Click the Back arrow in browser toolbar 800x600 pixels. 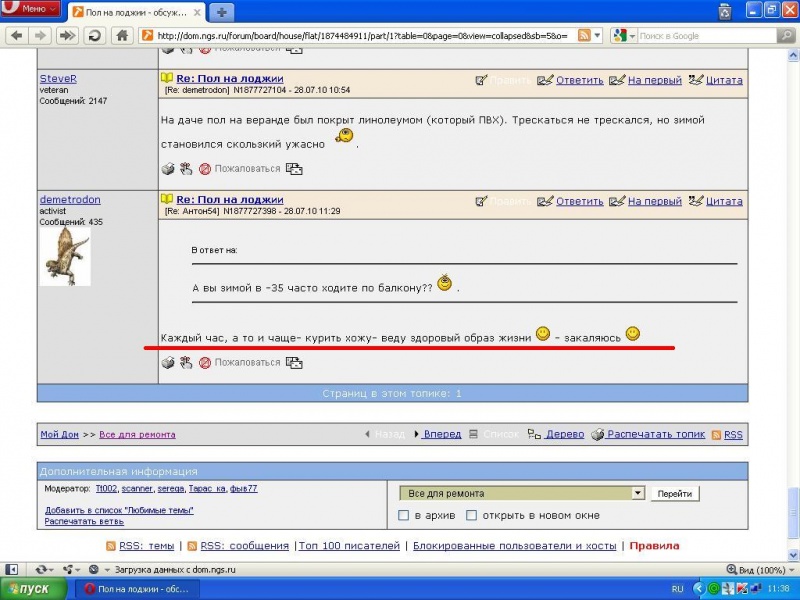point(17,35)
